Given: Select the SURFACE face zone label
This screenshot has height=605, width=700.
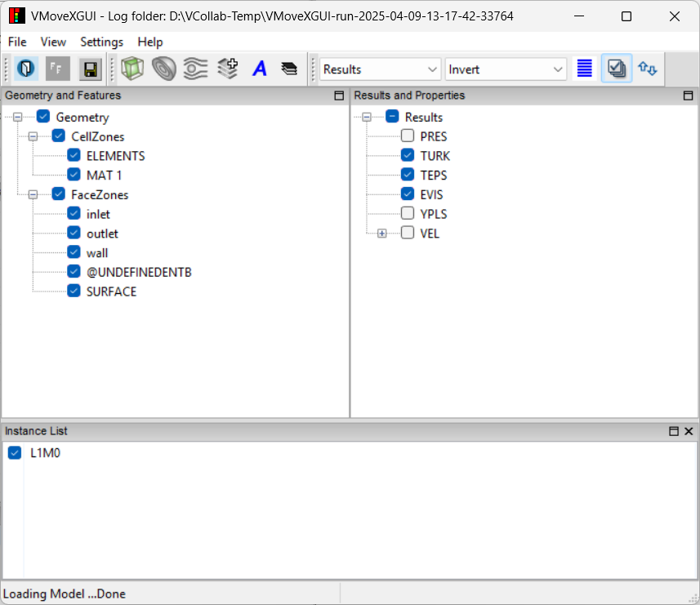Looking at the screenshot, I should tap(111, 291).
